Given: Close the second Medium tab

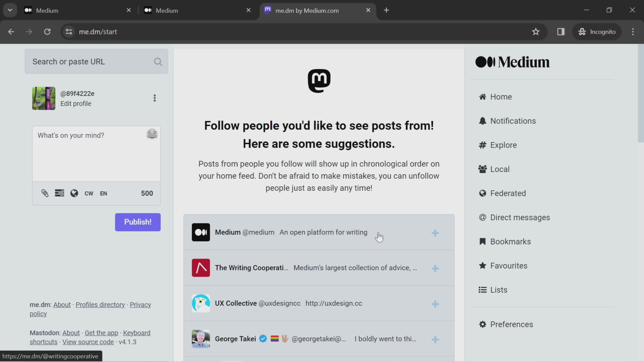Looking at the screenshot, I should pyautogui.click(x=249, y=10).
